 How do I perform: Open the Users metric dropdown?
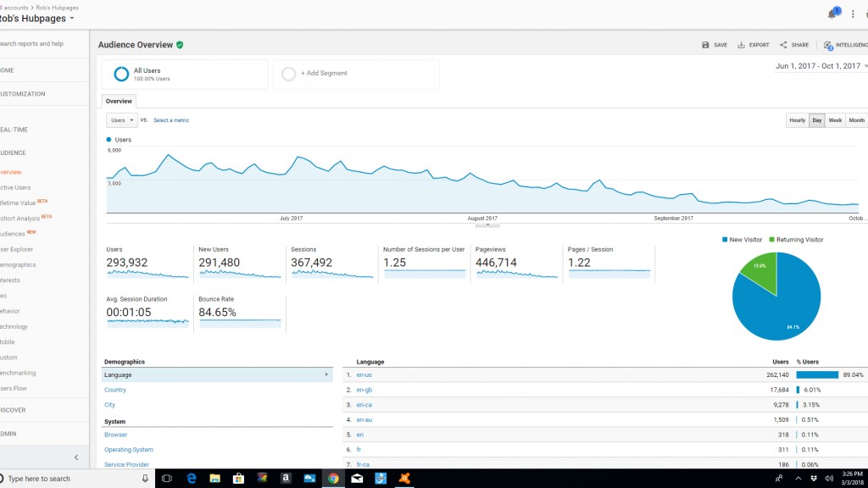(x=122, y=120)
